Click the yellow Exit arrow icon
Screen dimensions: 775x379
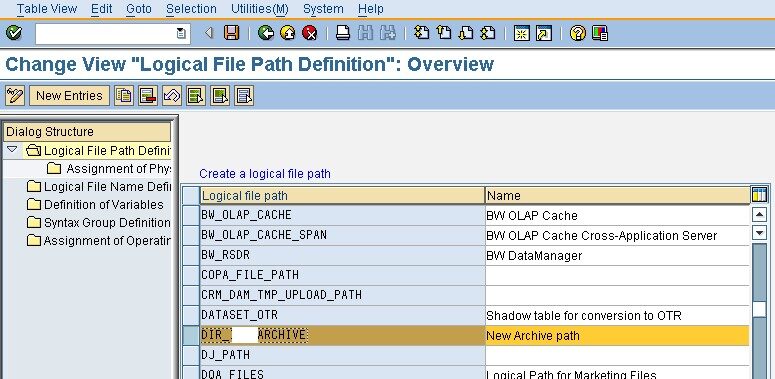click(288, 33)
